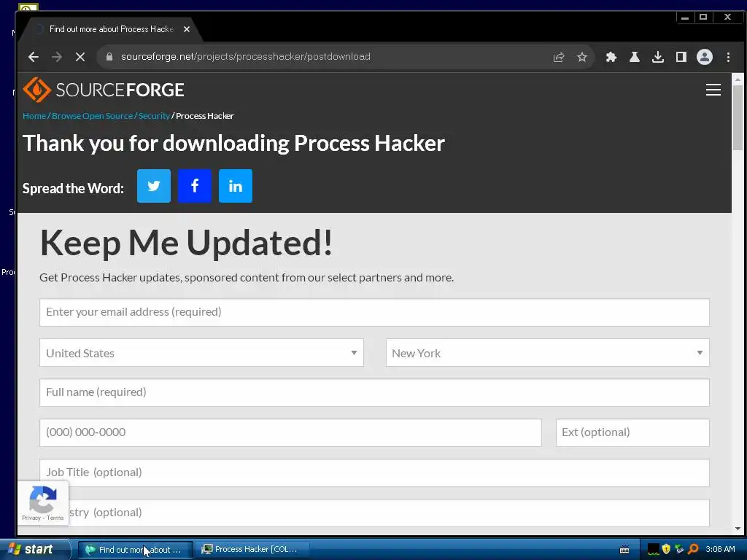Open the Browse Open Source breadcrumb
Image resolution: width=747 pixels, height=560 pixels.
point(92,116)
